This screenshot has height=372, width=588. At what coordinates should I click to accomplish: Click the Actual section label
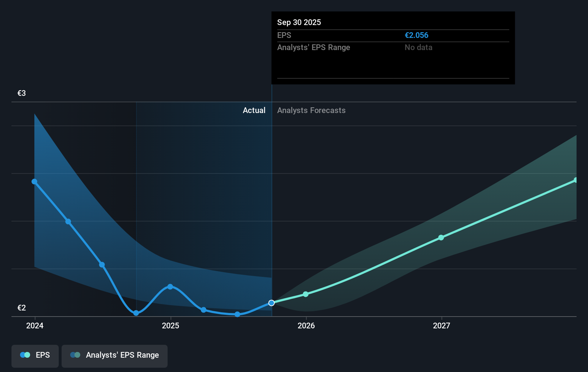click(254, 111)
